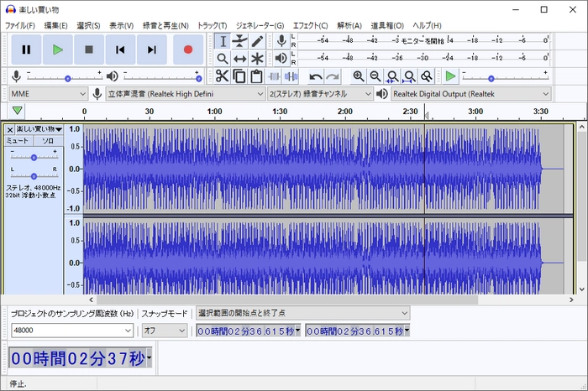
Task: Click the track pan L/R slider
Action: [x=34, y=175]
